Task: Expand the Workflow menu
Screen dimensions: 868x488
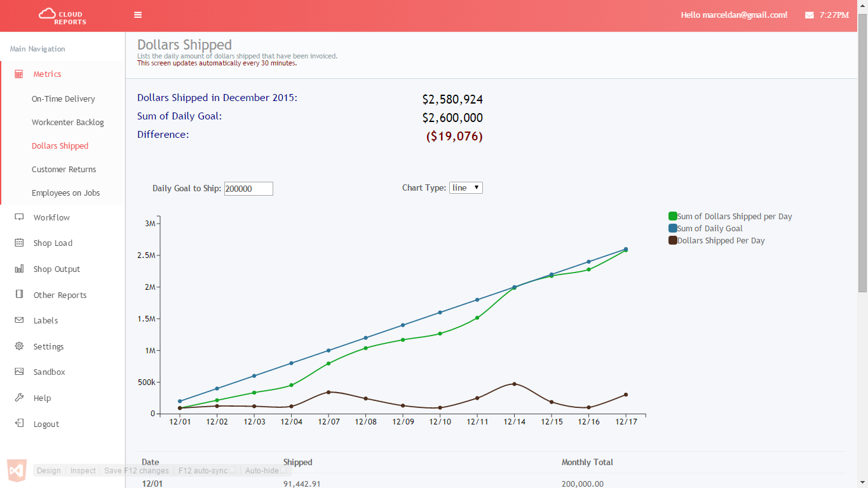Action: pyautogui.click(x=51, y=217)
